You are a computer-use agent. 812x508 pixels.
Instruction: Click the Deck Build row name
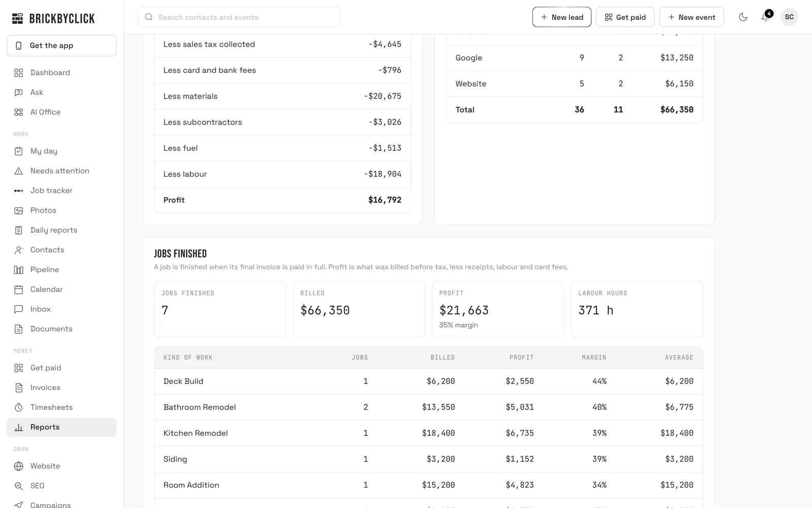(183, 381)
